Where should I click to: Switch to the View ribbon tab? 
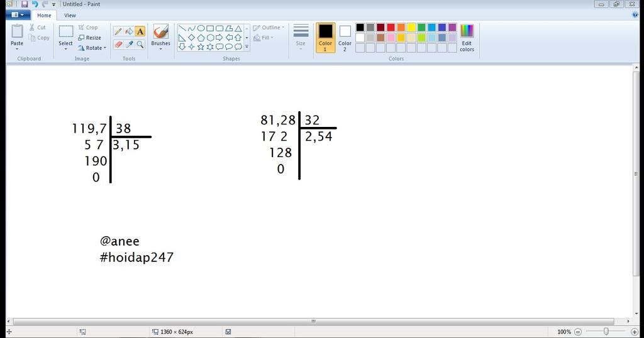point(70,15)
